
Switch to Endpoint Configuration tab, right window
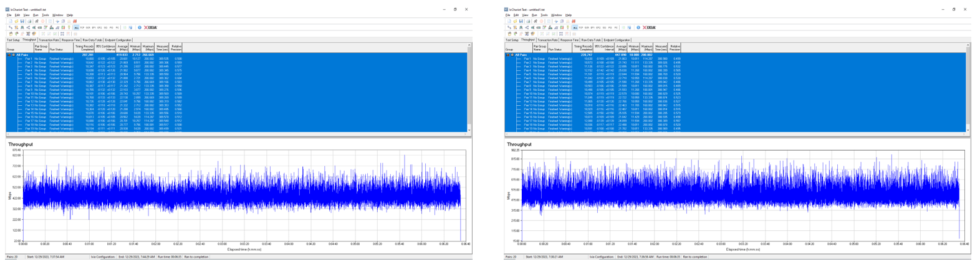tap(617, 40)
